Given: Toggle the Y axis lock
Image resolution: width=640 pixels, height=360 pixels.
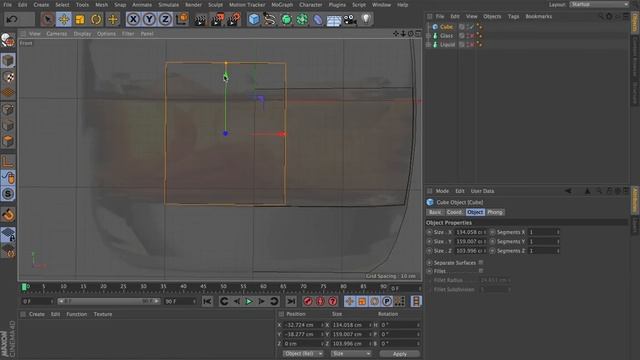Looking at the screenshot, I should pyautogui.click(x=149, y=19).
